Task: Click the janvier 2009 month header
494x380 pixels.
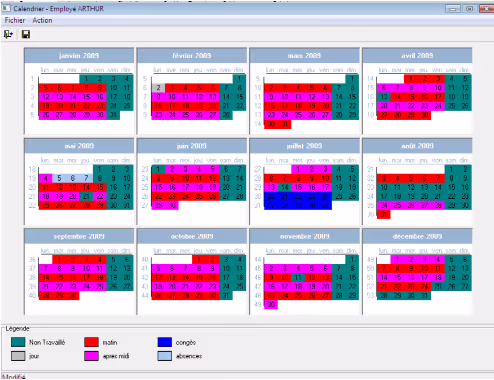Action: point(79,55)
